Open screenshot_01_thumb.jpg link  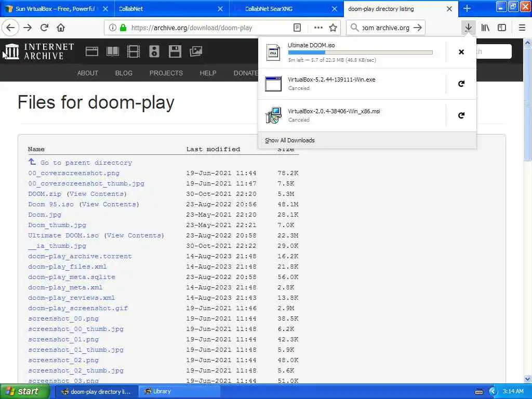[x=76, y=350]
